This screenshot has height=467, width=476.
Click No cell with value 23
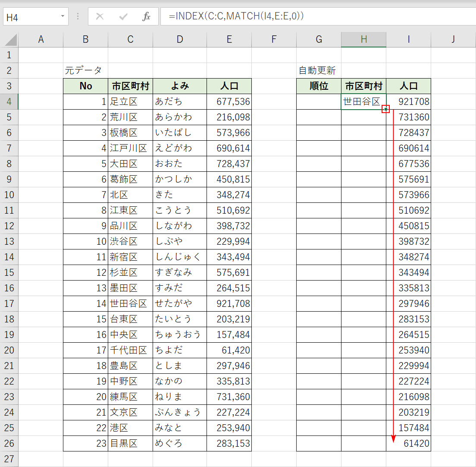tap(86, 443)
